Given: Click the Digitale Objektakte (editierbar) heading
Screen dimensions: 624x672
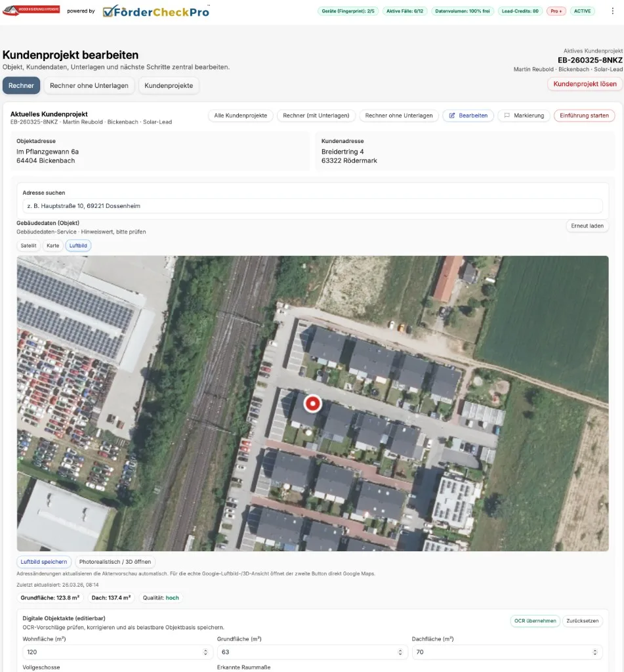Looking at the screenshot, I should click(64, 618).
